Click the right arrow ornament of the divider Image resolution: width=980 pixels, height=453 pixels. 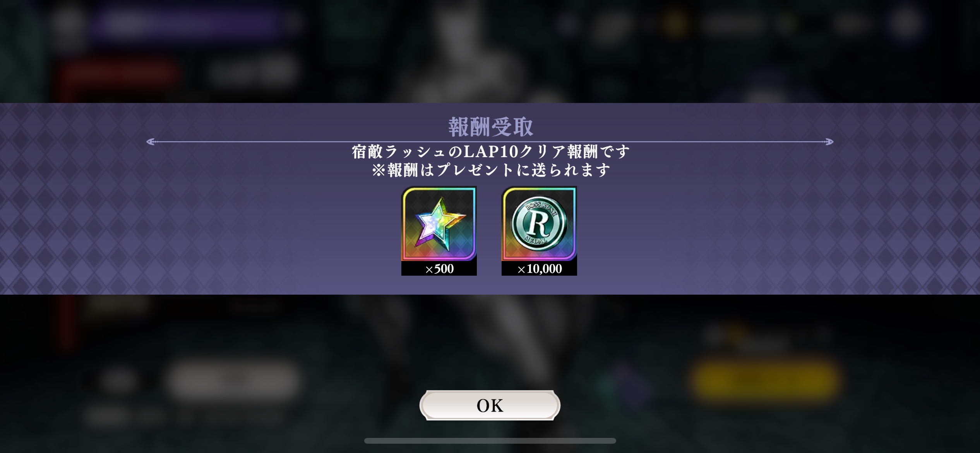tap(828, 142)
